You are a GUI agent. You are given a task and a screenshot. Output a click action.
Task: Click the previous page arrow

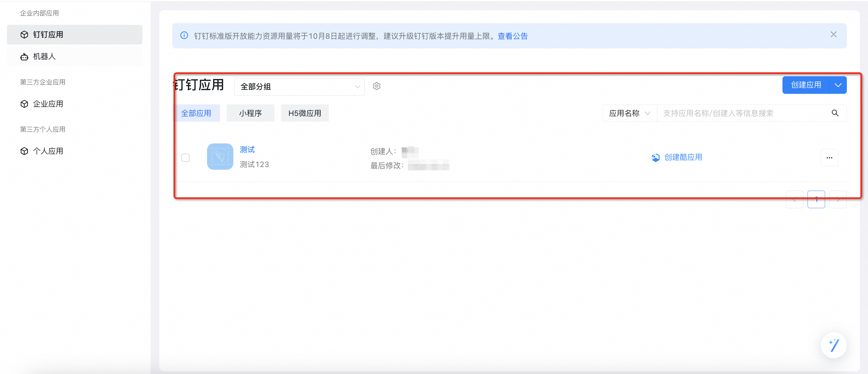click(x=794, y=199)
